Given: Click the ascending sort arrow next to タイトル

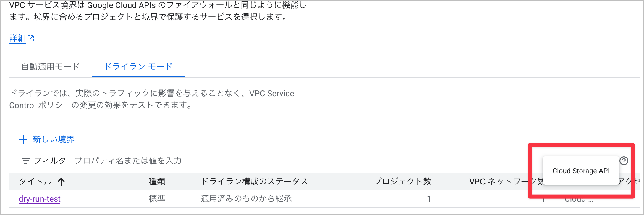Looking at the screenshot, I should (x=61, y=182).
